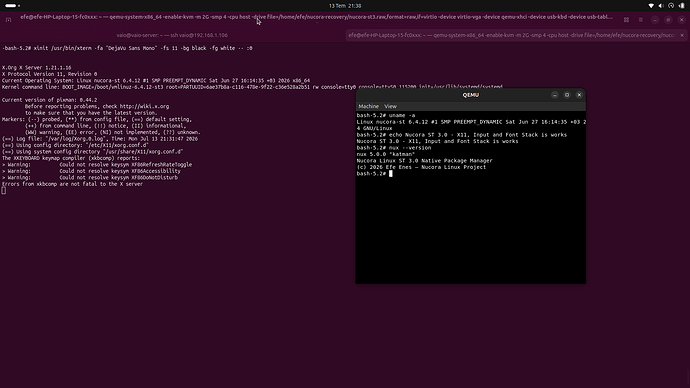Click the QEMU window title bar
This screenshot has width=690, height=388.
[470, 95]
